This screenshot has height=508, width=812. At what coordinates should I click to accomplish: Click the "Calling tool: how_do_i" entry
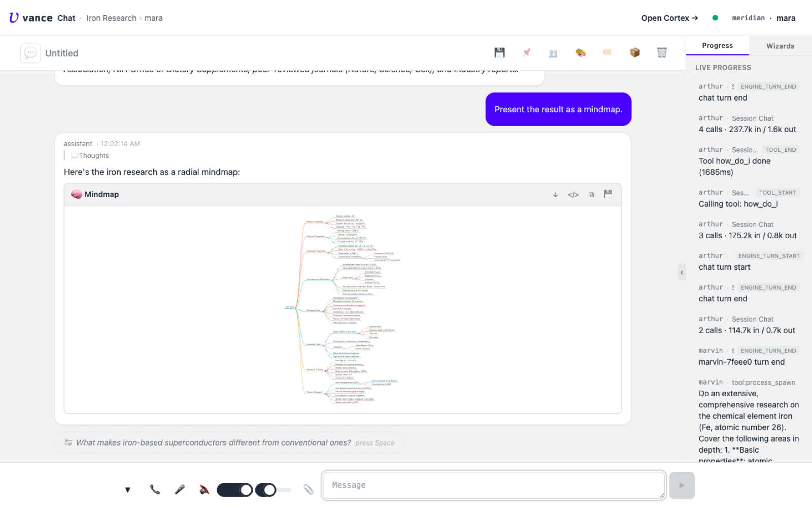738,204
